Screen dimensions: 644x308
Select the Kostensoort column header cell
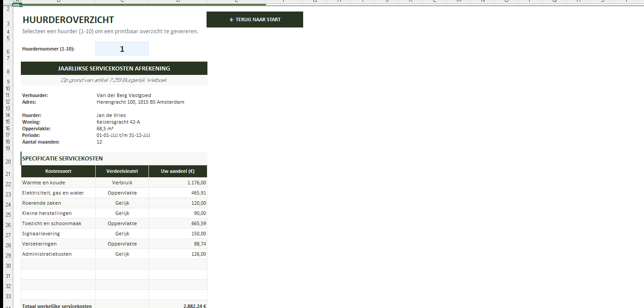[58, 171]
